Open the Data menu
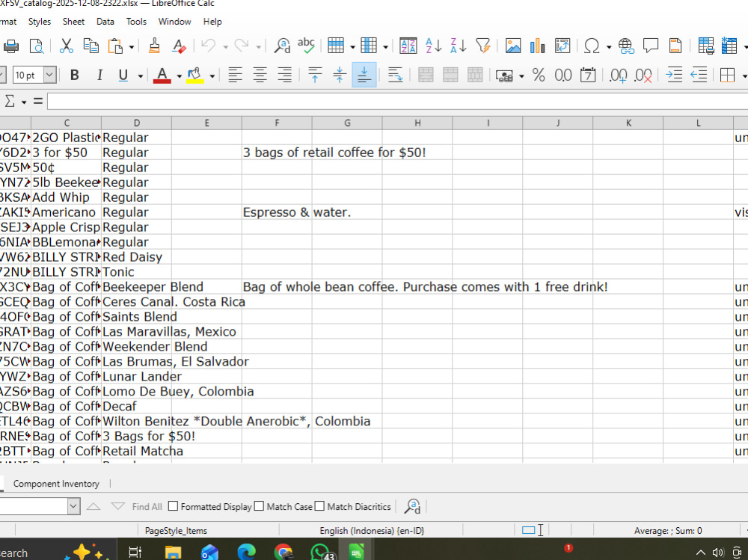The width and height of the screenshot is (748, 560). [105, 22]
